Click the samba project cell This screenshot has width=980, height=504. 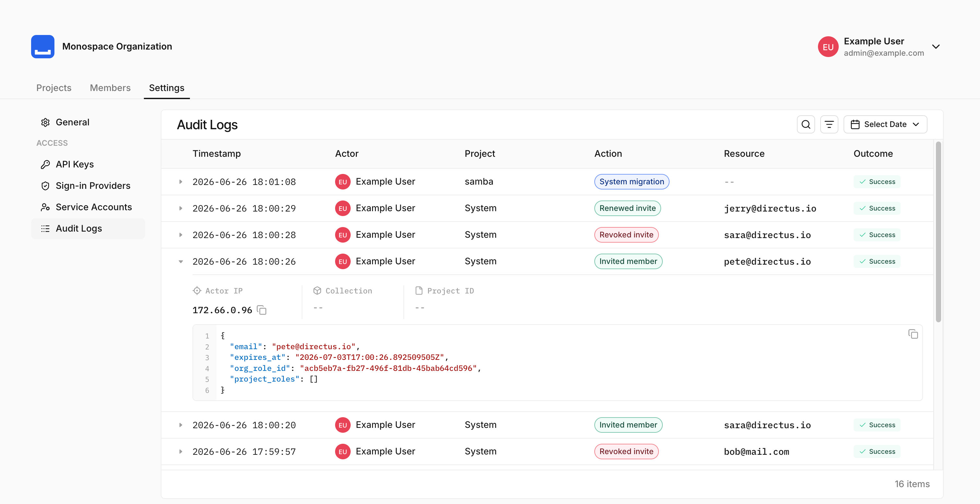pos(479,182)
